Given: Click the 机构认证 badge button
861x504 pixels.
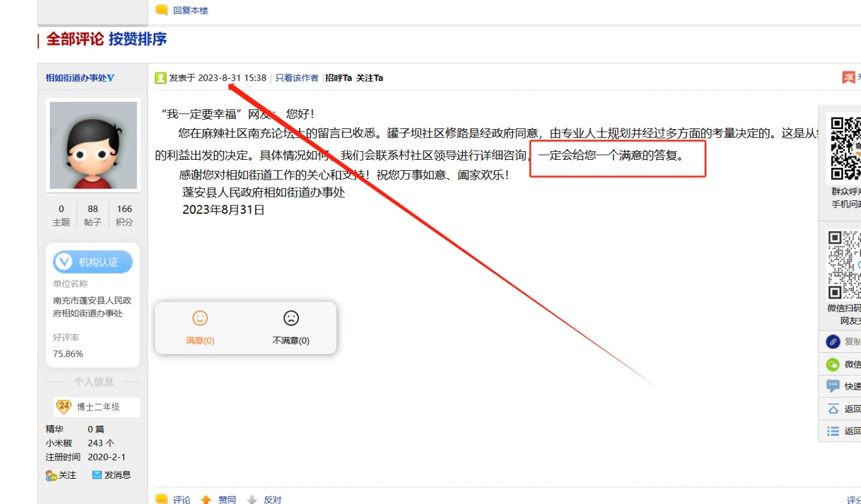Looking at the screenshot, I should [x=93, y=262].
